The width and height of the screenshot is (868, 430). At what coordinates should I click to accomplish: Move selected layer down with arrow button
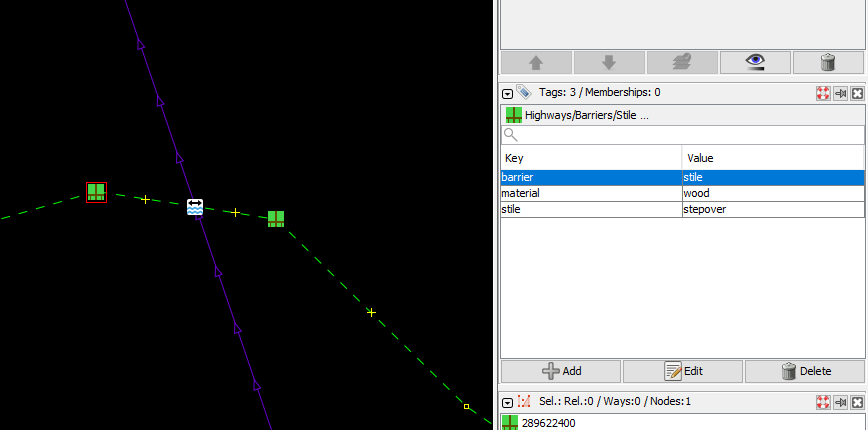pos(609,63)
